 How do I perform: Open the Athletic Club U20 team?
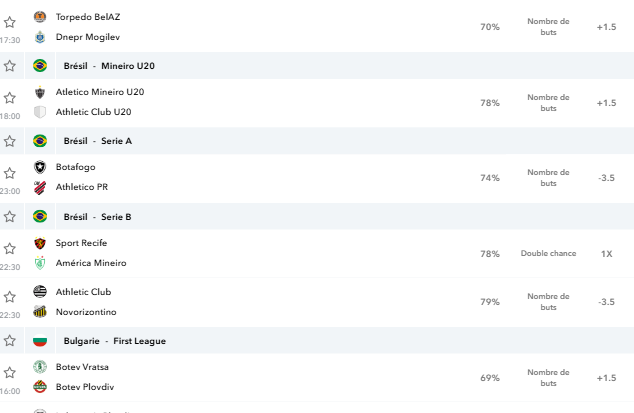tap(93, 112)
